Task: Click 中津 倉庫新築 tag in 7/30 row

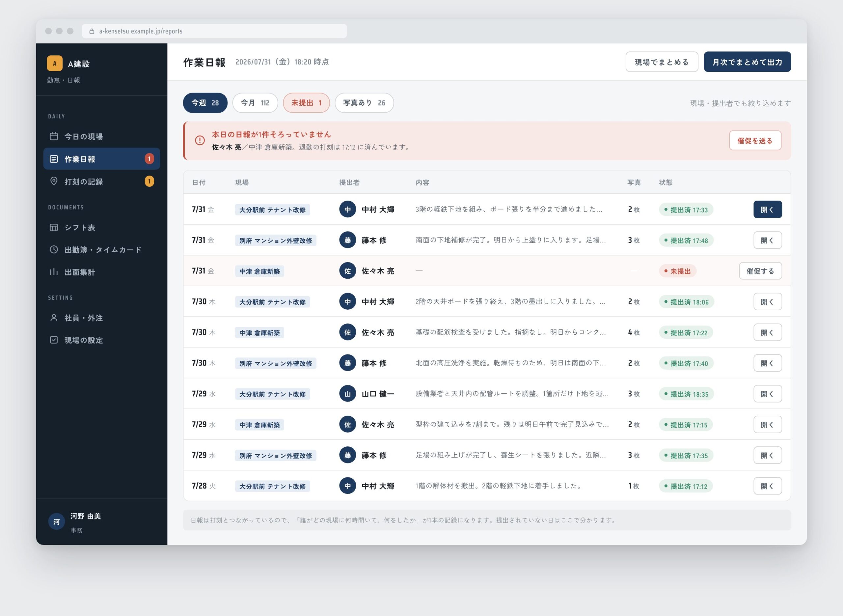Action: point(259,333)
